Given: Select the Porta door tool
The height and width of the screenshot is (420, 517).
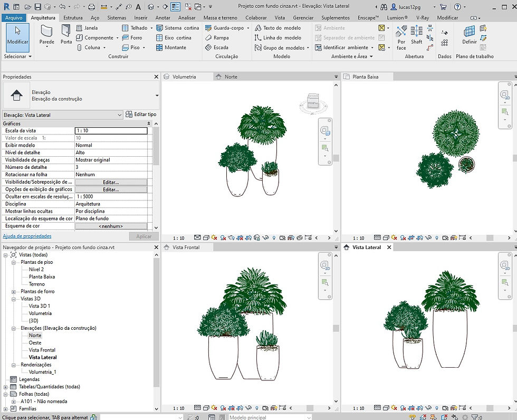Looking at the screenshot, I should (x=66, y=35).
